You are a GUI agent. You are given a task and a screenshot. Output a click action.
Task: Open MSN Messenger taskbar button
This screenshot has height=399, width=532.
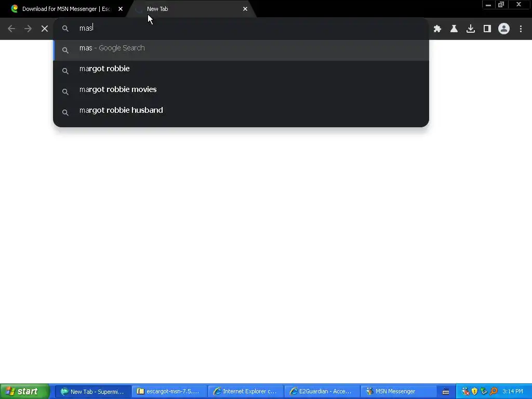(x=398, y=392)
